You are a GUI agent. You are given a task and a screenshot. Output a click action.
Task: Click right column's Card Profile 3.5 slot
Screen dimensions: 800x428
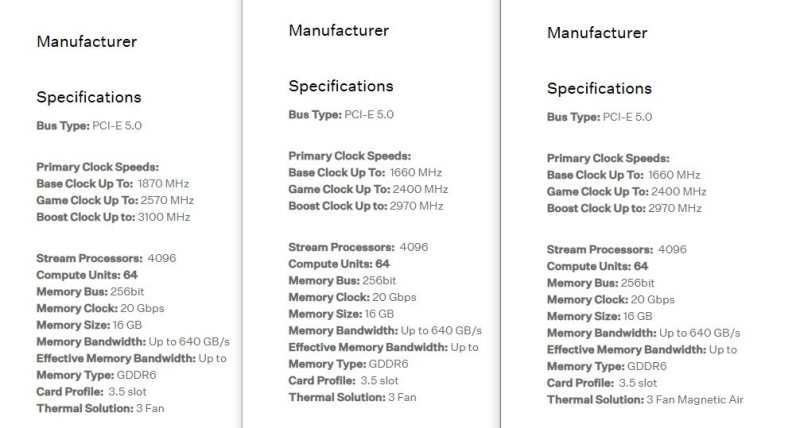point(602,383)
